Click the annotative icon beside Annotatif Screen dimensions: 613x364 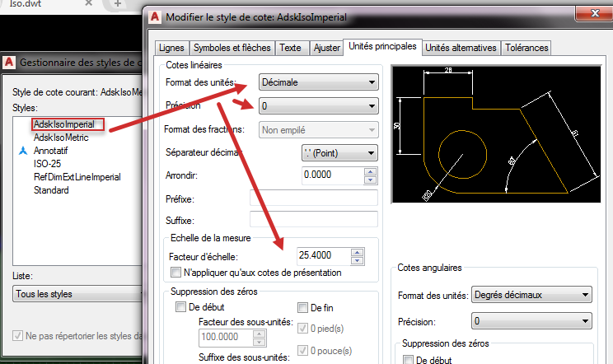(23, 151)
